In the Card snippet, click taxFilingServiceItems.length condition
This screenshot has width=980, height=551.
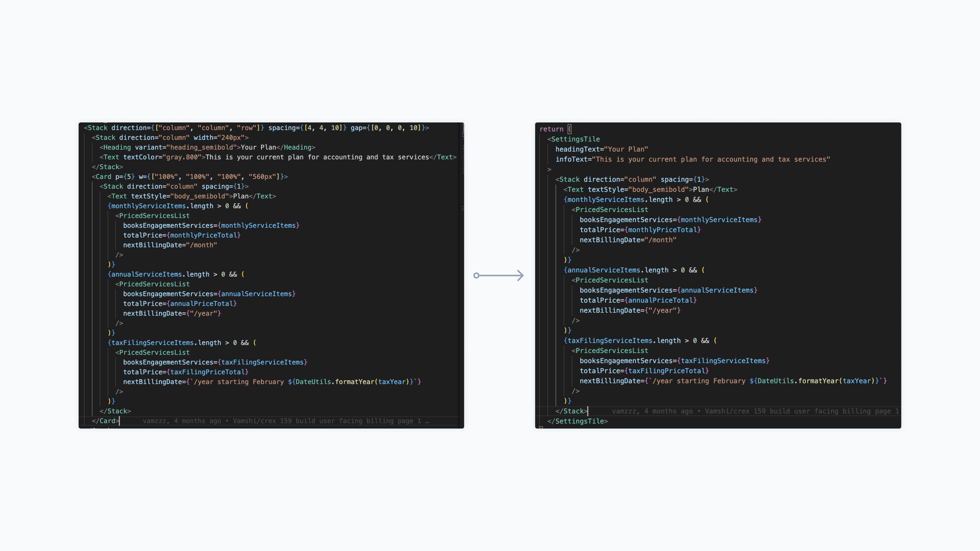click(x=182, y=343)
